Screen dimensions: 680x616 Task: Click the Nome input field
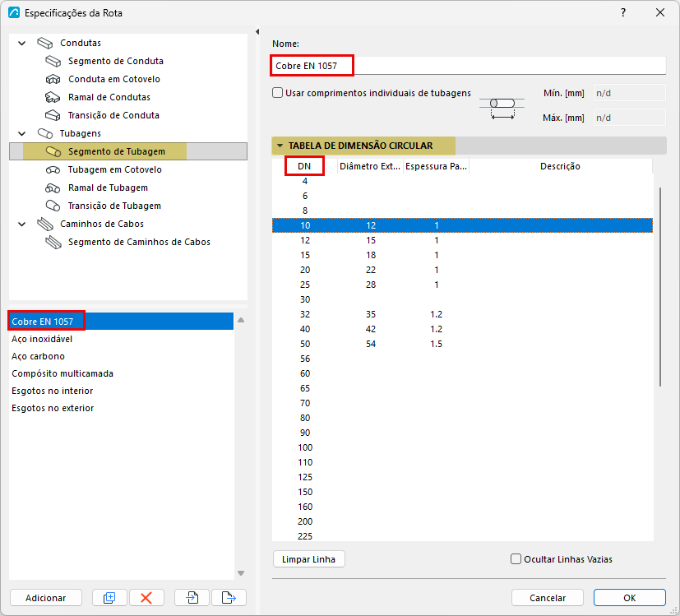pos(469,66)
